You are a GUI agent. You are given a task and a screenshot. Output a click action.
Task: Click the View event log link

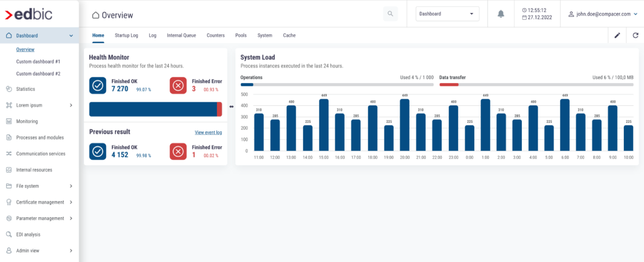(x=208, y=133)
